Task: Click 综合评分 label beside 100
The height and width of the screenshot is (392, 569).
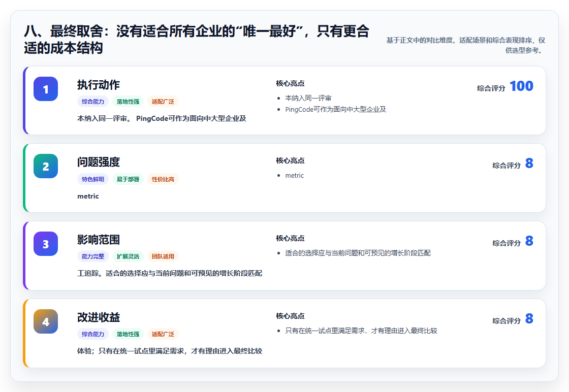Action: click(x=491, y=88)
